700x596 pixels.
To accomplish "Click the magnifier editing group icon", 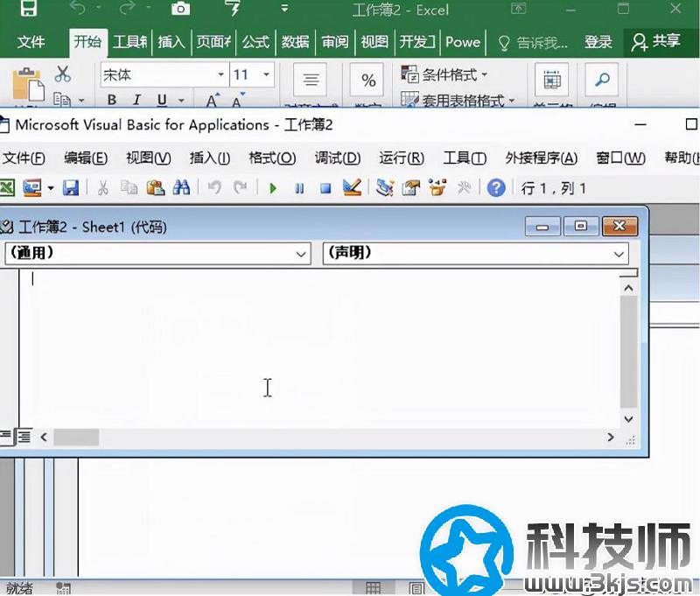I will pos(602,80).
